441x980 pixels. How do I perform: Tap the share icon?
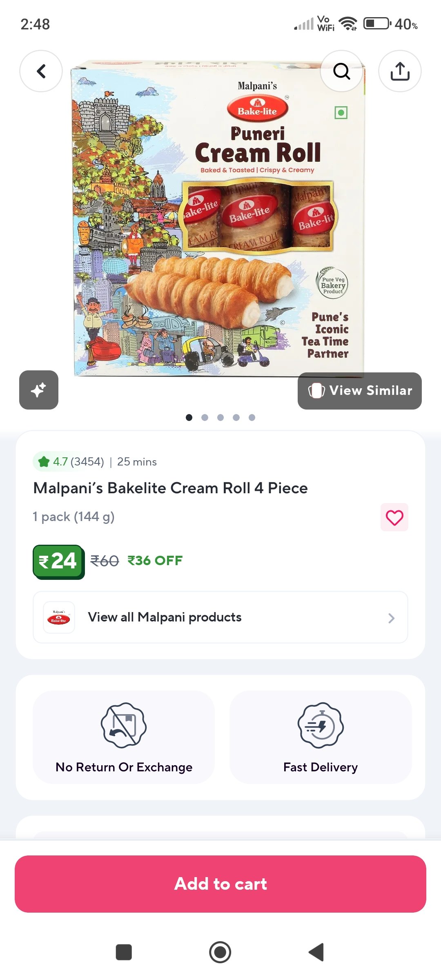[x=400, y=71]
